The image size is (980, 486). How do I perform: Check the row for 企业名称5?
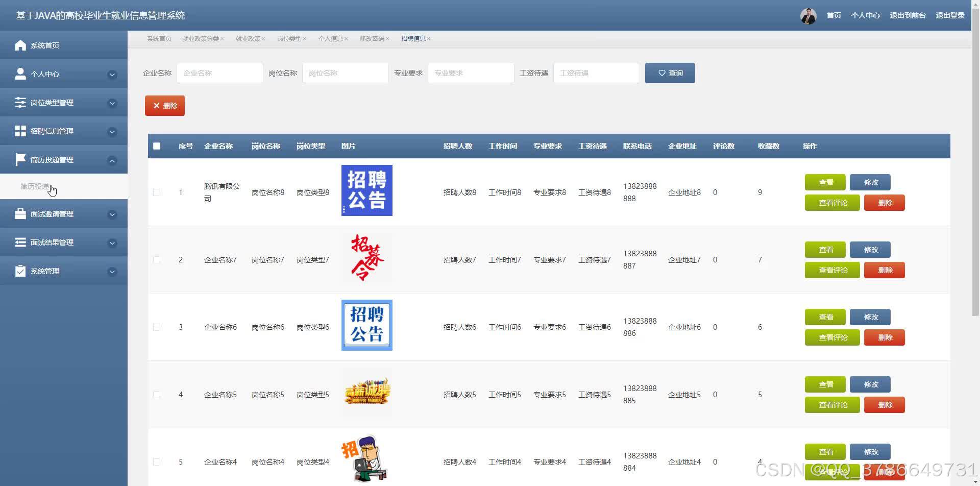(x=157, y=395)
